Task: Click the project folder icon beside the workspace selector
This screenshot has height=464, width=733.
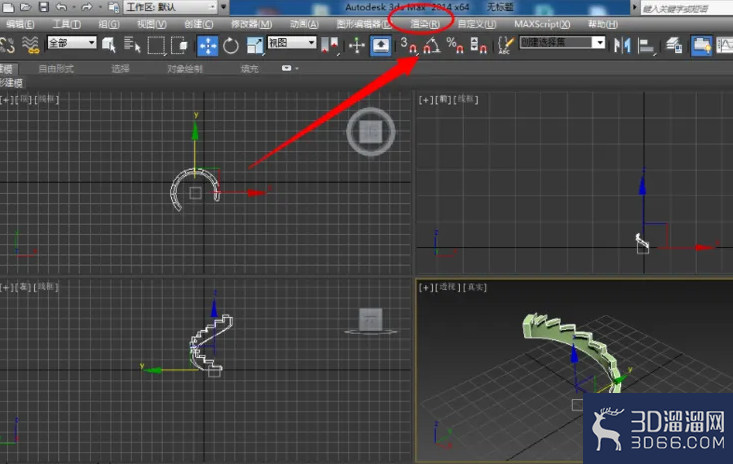Action: point(113,7)
